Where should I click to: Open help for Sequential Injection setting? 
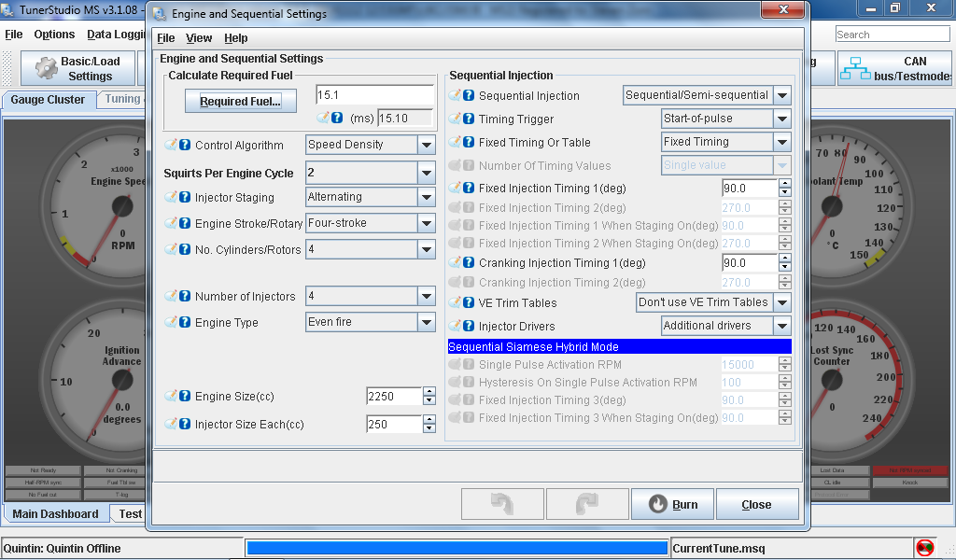[x=469, y=95]
